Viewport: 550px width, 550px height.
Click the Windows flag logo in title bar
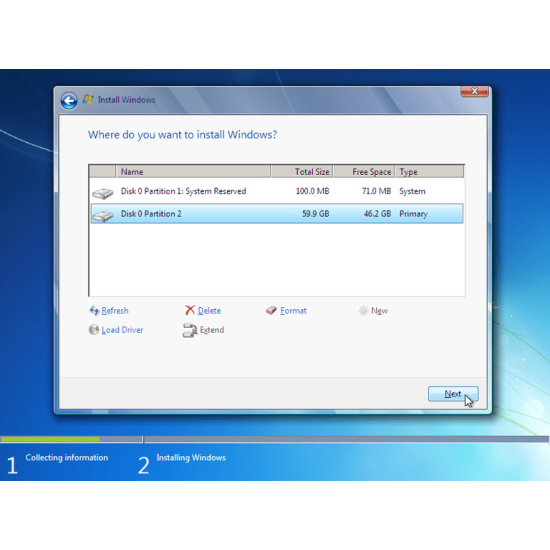pos(88,100)
